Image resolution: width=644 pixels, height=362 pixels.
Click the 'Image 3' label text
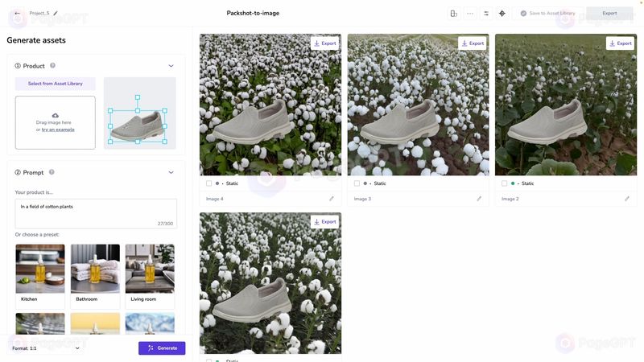click(362, 199)
